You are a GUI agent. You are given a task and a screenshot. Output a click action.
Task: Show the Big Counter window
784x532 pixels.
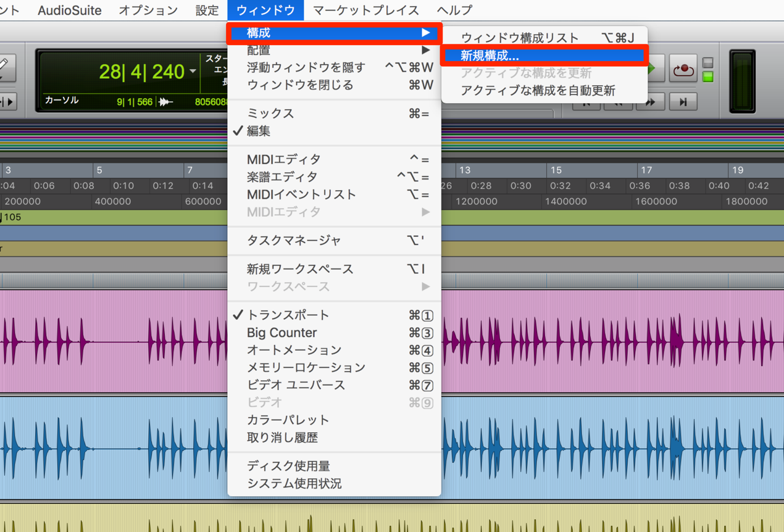(334, 333)
